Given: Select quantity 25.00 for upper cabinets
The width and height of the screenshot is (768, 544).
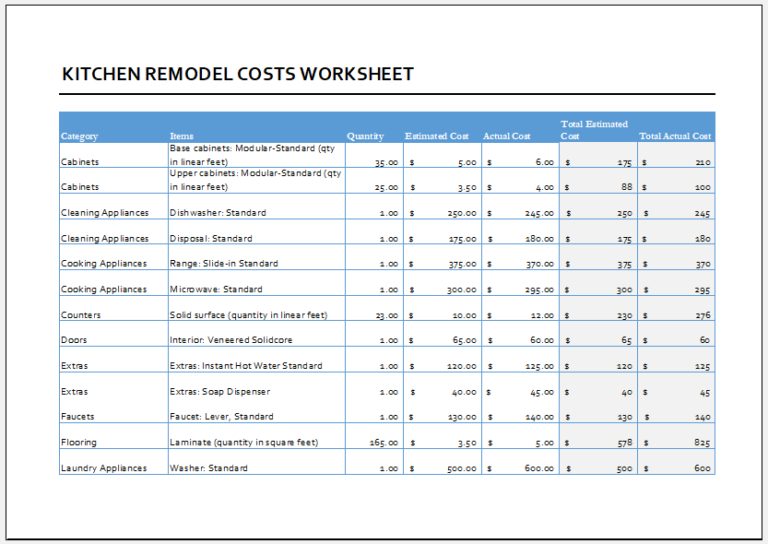Looking at the screenshot, I should (x=375, y=180).
